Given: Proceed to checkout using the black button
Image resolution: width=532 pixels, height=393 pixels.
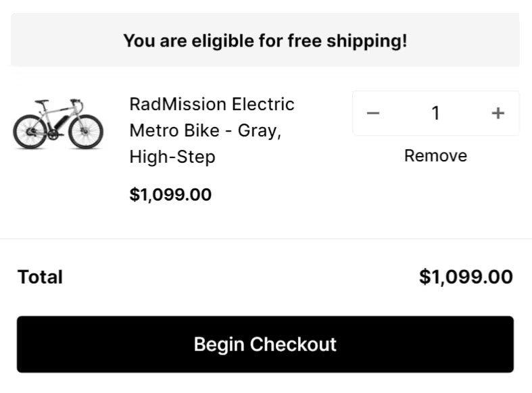Looking at the screenshot, I should click(x=265, y=344).
